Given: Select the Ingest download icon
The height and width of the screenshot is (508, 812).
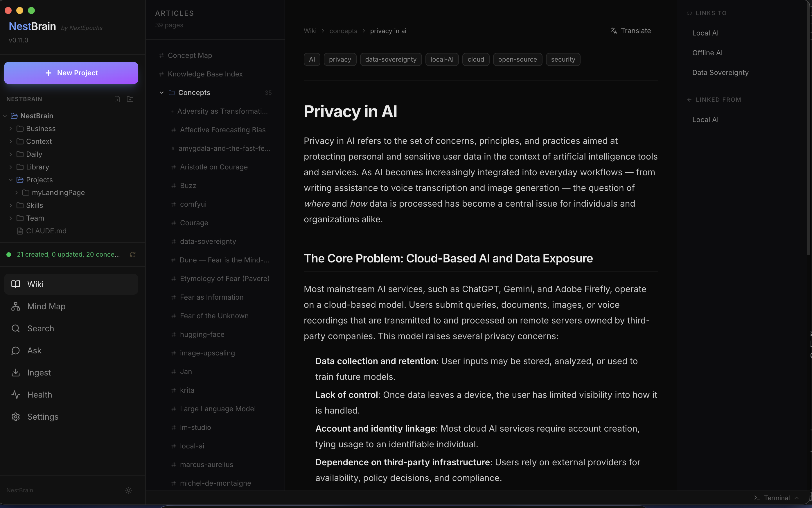Looking at the screenshot, I should click(16, 373).
